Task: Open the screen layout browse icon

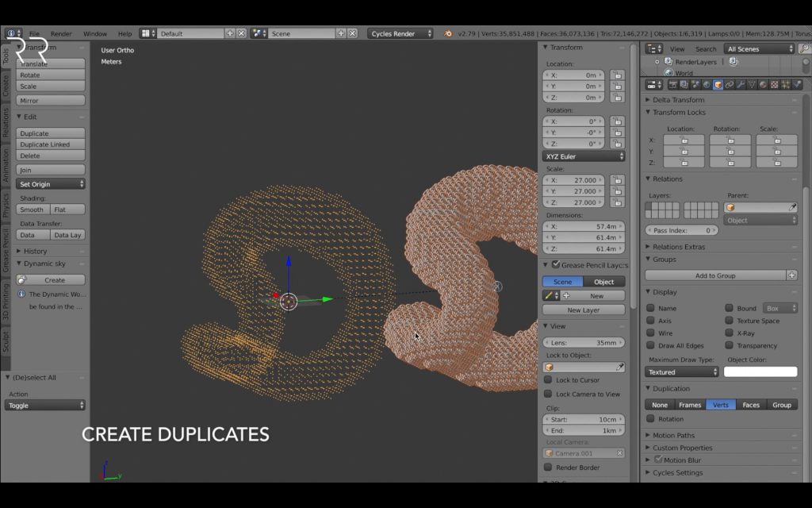Action: (x=148, y=33)
